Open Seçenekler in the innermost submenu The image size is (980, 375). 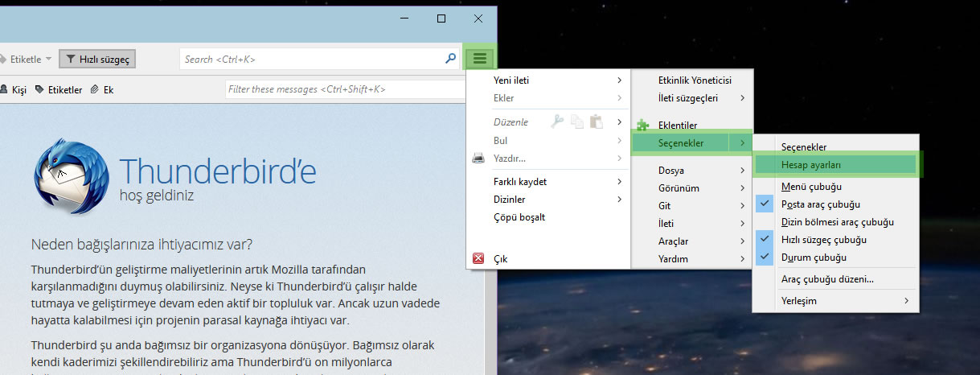834,146
